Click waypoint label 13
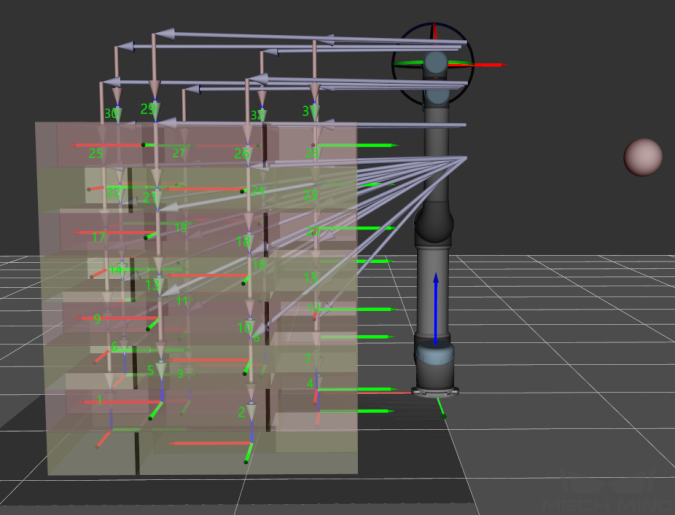 (152, 284)
